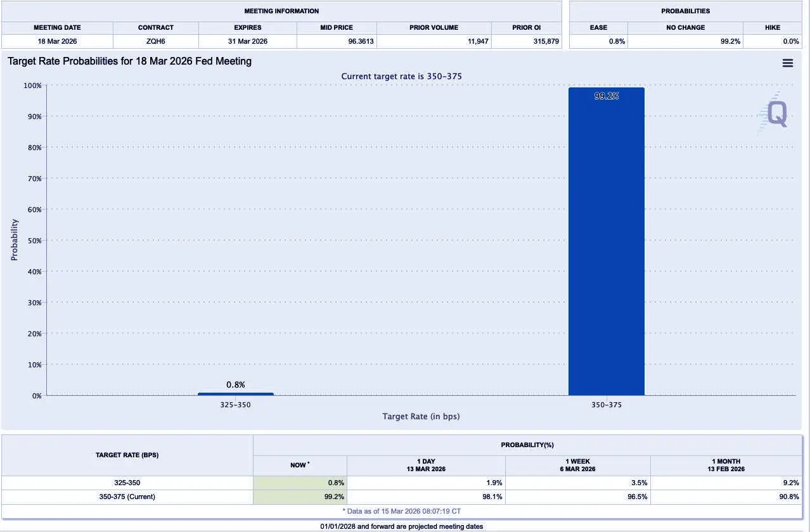Click the 350-375 probability bar
Image resolution: width=810 pixels, height=532 pixels.
[607, 241]
